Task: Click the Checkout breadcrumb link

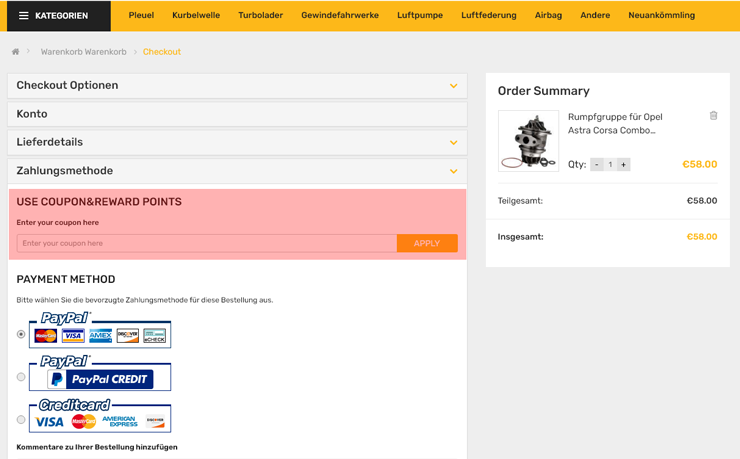Action: point(162,52)
